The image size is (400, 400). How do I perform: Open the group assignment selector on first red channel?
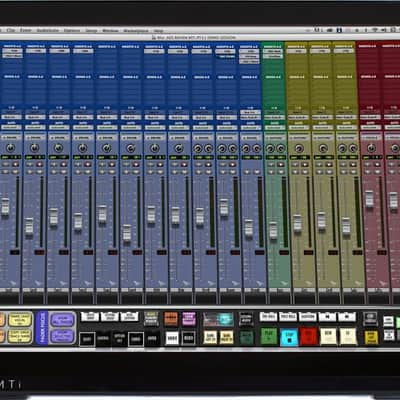[x=371, y=138]
